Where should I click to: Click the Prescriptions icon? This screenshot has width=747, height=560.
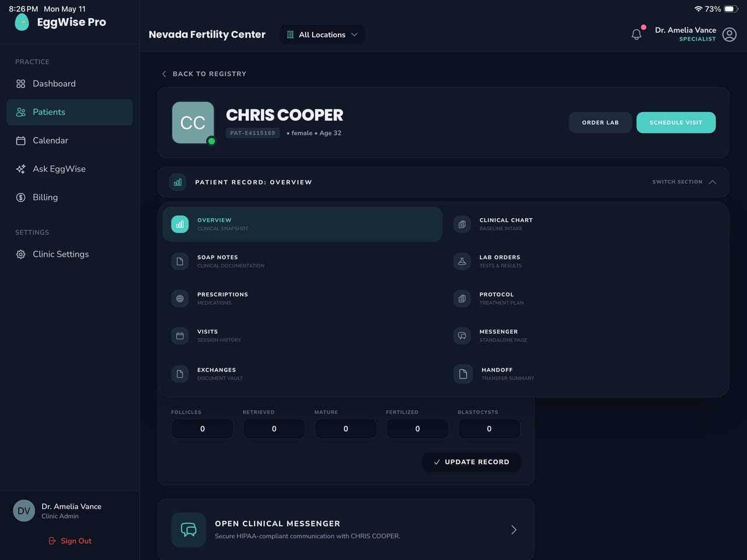click(180, 299)
